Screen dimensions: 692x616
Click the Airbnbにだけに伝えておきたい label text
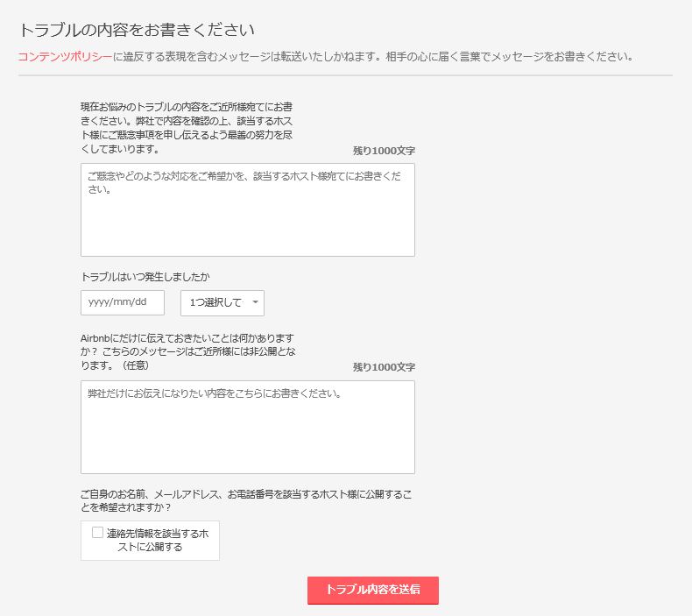pyautogui.click(x=188, y=351)
